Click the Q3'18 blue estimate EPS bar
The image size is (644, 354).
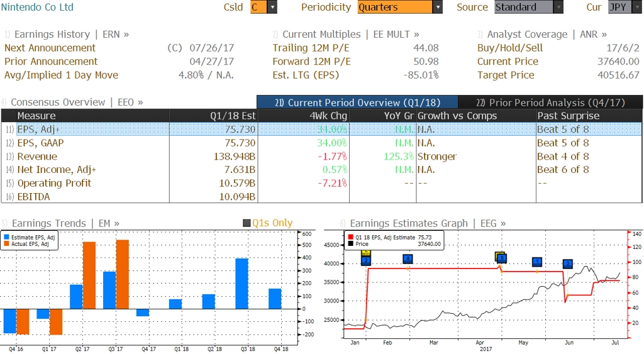point(242,284)
